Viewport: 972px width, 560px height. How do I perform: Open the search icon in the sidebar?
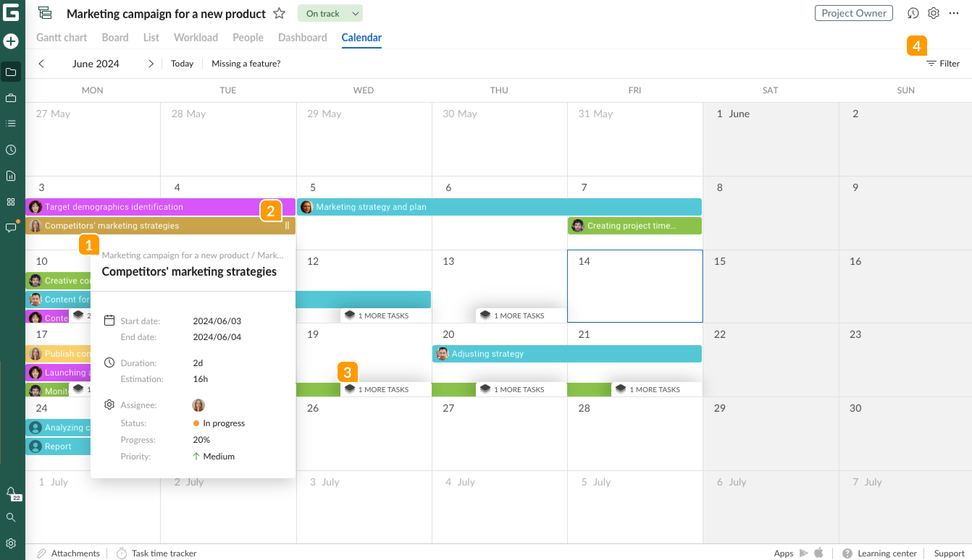[11, 517]
